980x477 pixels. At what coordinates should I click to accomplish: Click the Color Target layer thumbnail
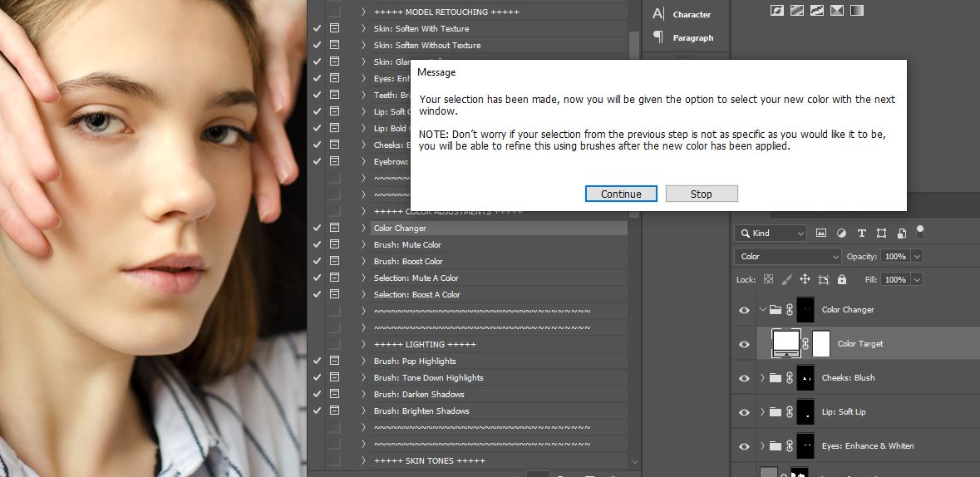coord(786,343)
